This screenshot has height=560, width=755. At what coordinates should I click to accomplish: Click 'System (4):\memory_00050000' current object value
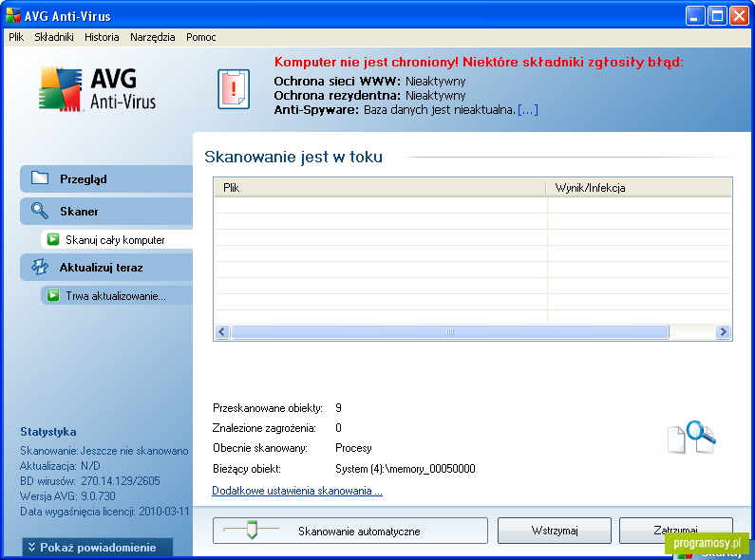pyautogui.click(x=405, y=469)
